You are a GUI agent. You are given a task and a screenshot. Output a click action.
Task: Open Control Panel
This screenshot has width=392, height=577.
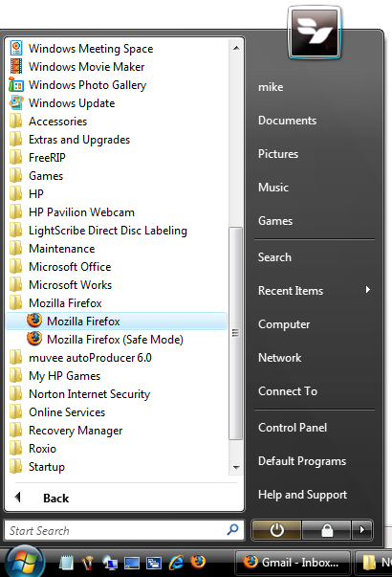(x=293, y=428)
